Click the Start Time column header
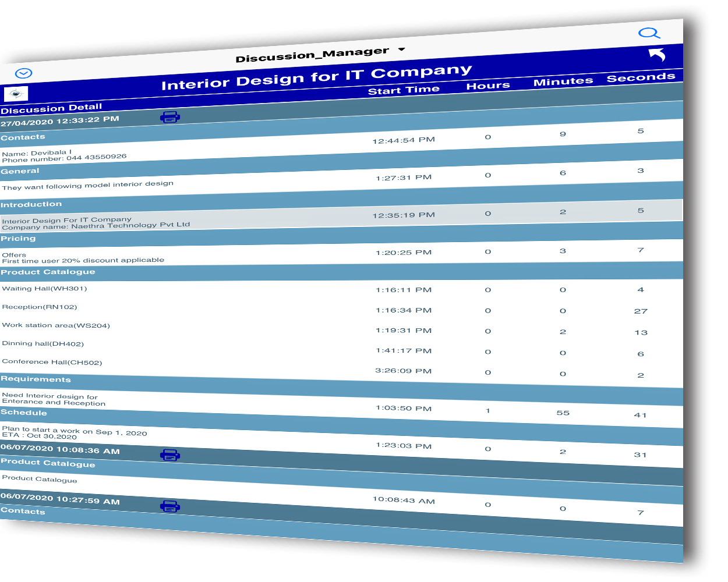 404,90
